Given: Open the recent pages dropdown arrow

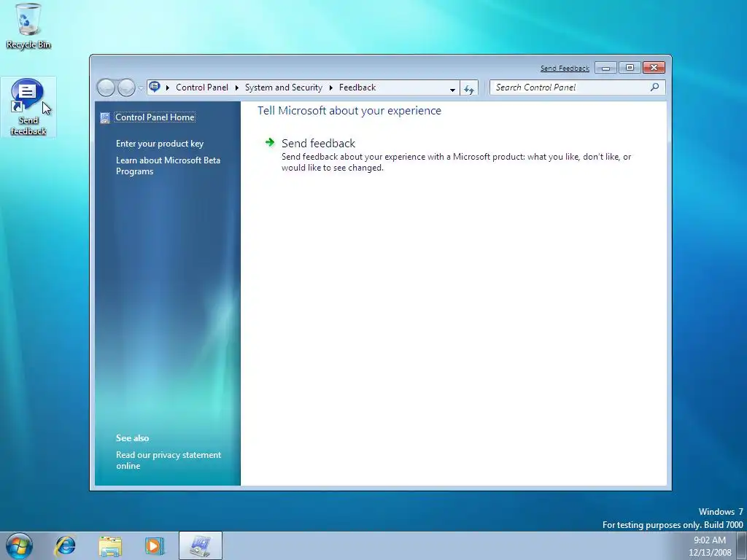Looking at the screenshot, I should [x=141, y=88].
